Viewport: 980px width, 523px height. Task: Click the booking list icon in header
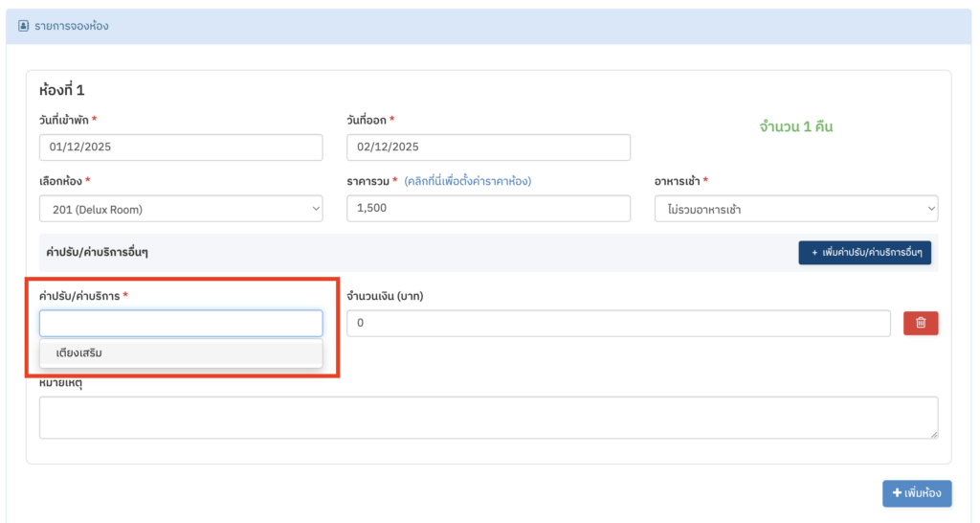pos(24,26)
